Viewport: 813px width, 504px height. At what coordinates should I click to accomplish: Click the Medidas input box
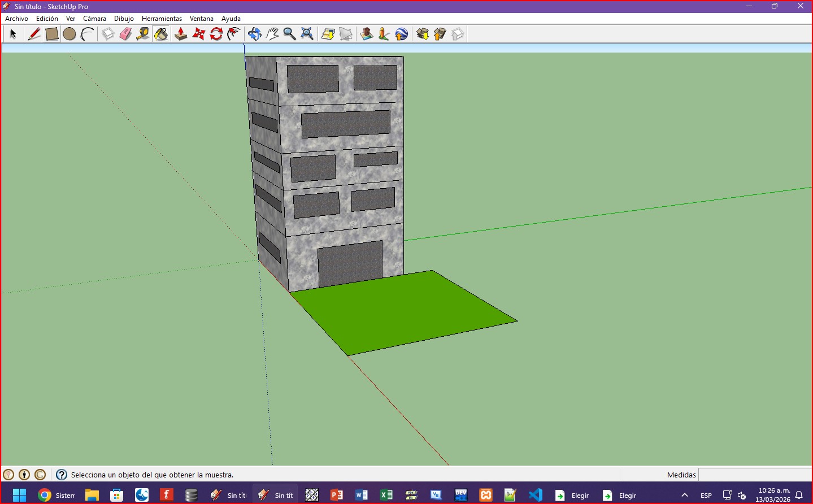tap(754, 475)
